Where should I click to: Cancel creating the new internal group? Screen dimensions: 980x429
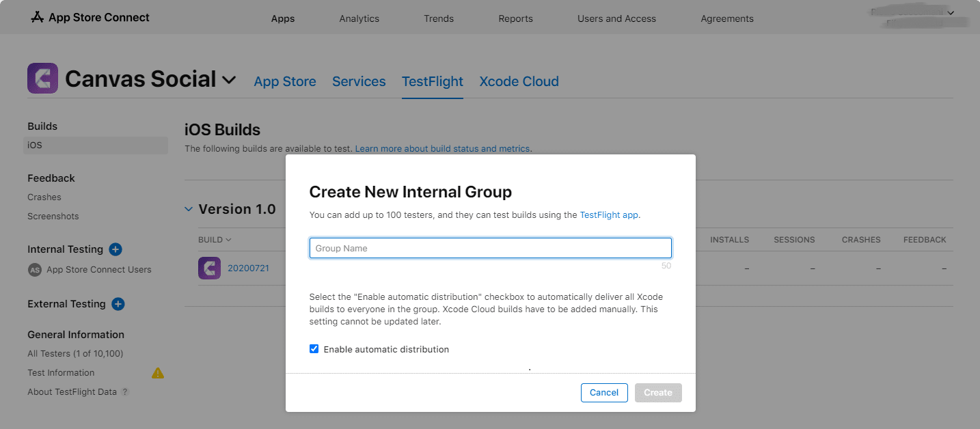pyautogui.click(x=604, y=392)
